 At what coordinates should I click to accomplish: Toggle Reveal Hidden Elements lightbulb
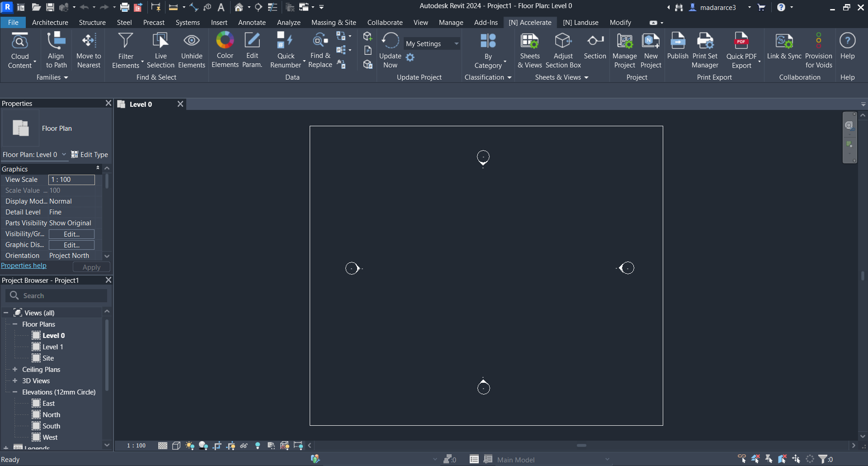coord(258,446)
